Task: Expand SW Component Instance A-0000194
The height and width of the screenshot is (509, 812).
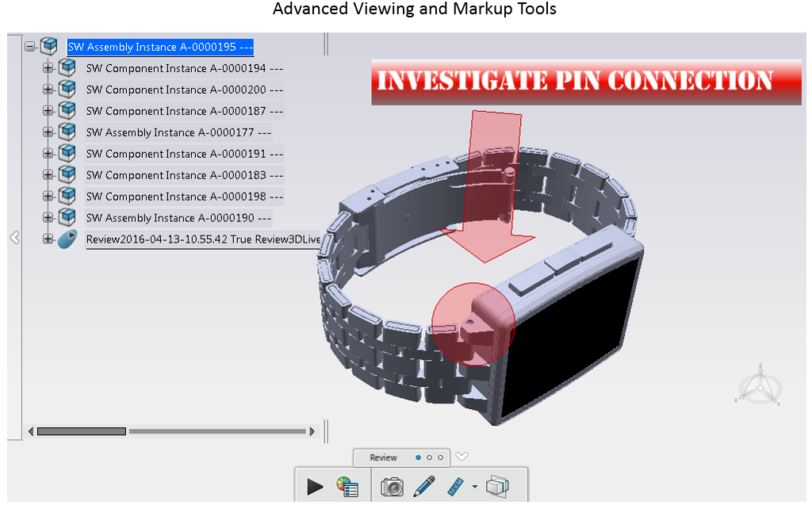Action: [x=48, y=68]
